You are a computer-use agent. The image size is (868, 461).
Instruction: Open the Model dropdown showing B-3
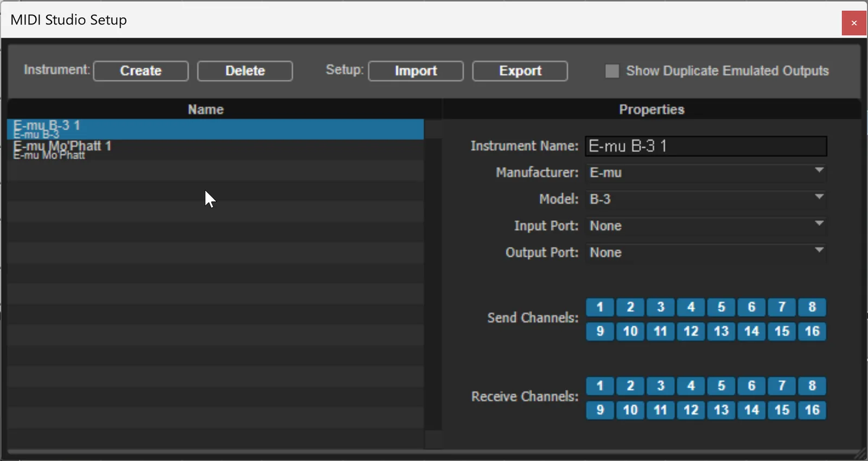click(706, 199)
